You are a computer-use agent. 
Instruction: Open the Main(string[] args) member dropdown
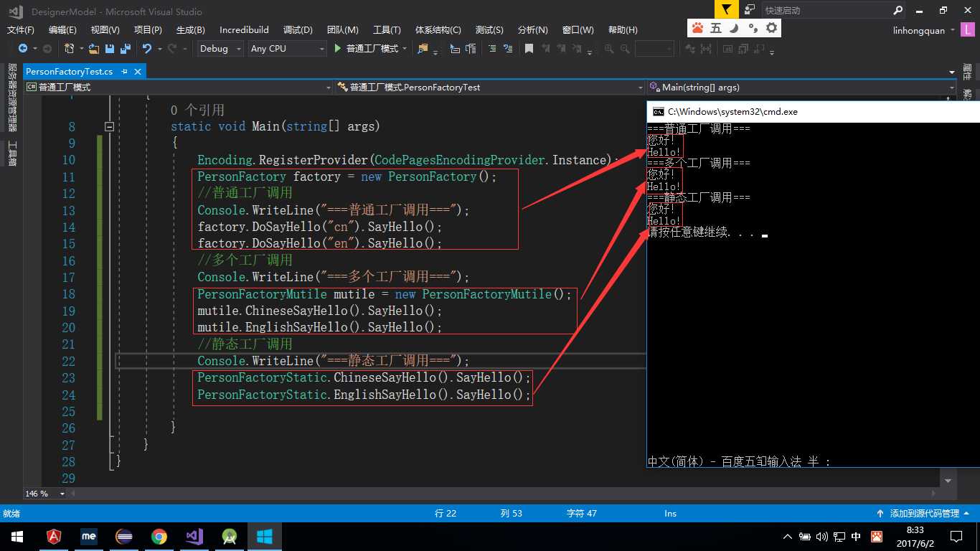pos(801,88)
